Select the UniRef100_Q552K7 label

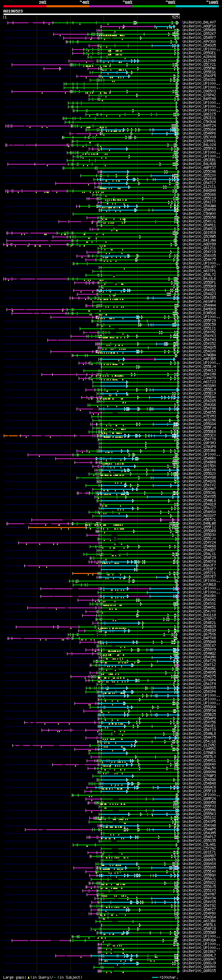[x=199, y=34]
